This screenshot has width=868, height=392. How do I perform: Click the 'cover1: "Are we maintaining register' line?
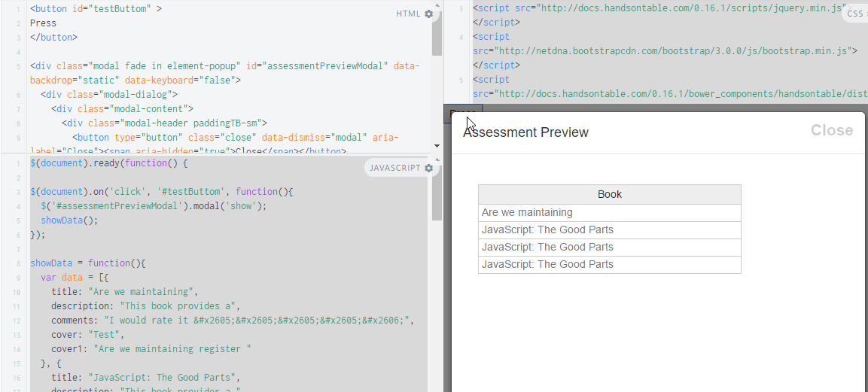(x=151, y=349)
